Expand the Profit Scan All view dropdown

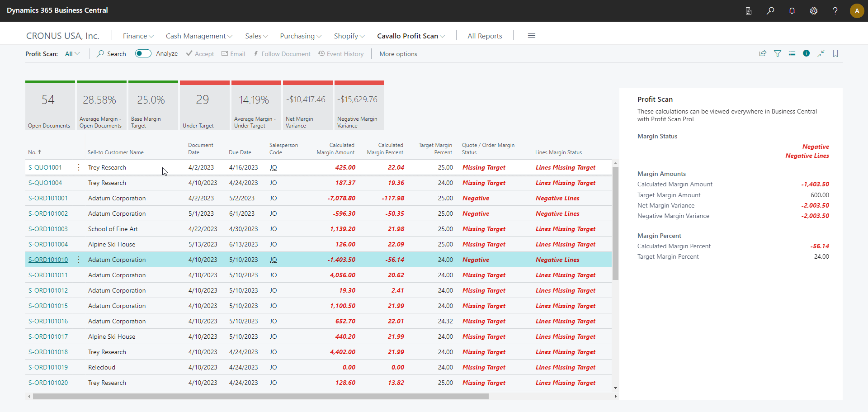pos(72,54)
